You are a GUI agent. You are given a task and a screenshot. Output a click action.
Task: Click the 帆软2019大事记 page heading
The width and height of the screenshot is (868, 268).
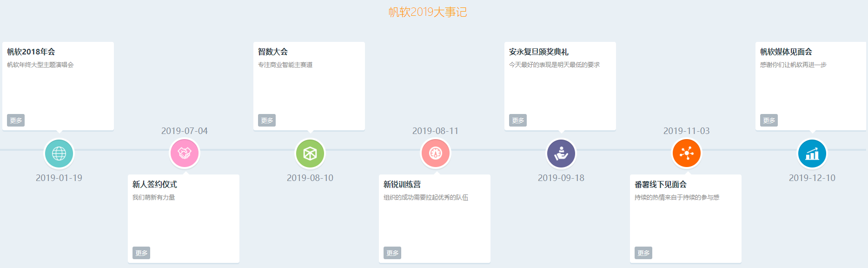(x=428, y=12)
